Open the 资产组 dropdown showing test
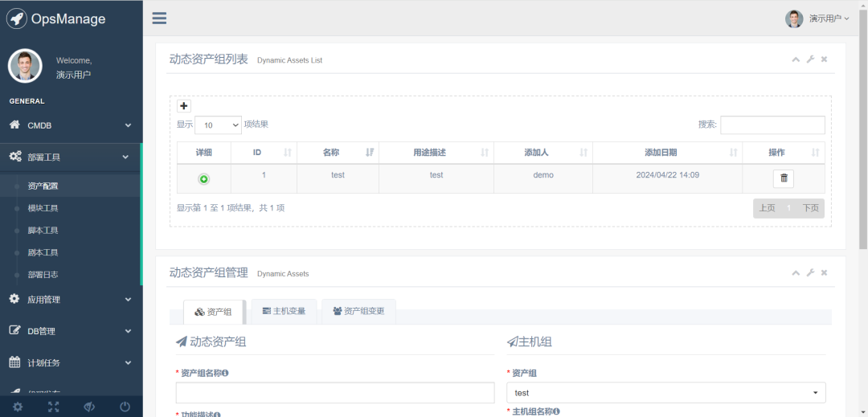Image resolution: width=868 pixels, height=417 pixels. tap(665, 393)
